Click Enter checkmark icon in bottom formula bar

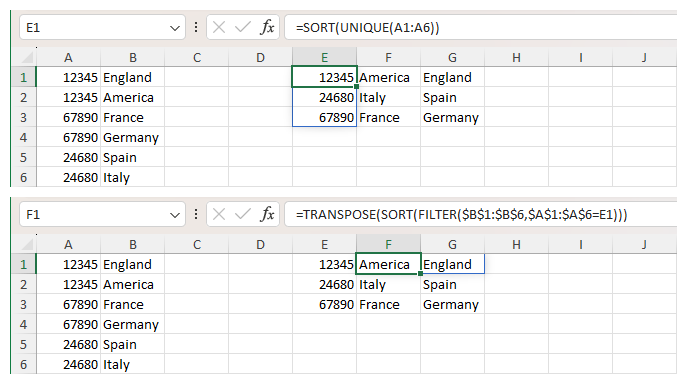tap(243, 215)
